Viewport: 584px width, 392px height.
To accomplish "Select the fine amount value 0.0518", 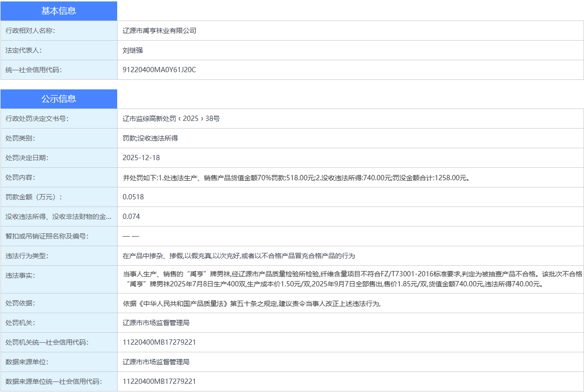I will pyautogui.click(x=132, y=196).
